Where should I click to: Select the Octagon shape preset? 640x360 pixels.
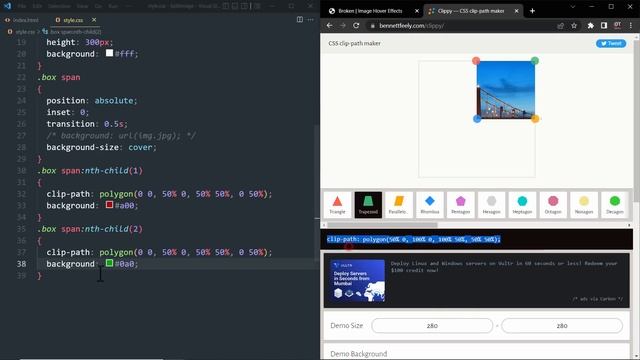(x=553, y=204)
